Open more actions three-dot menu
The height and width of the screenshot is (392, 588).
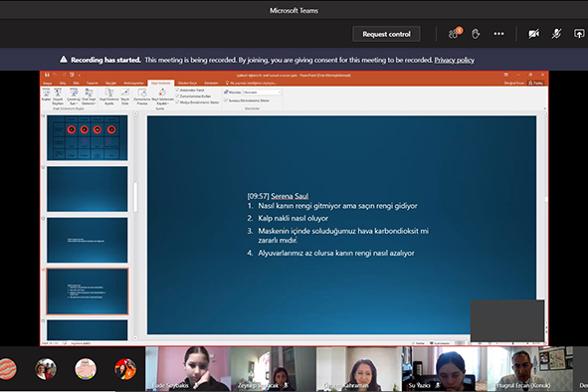[x=498, y=34]
